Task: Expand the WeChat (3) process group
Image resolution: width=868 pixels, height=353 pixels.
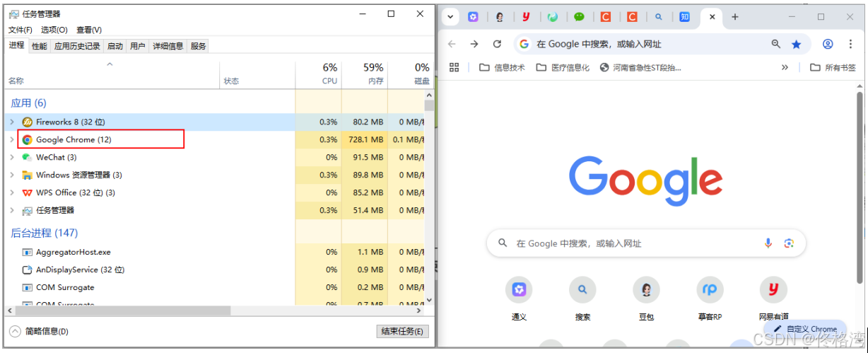Action: (12, 157)
